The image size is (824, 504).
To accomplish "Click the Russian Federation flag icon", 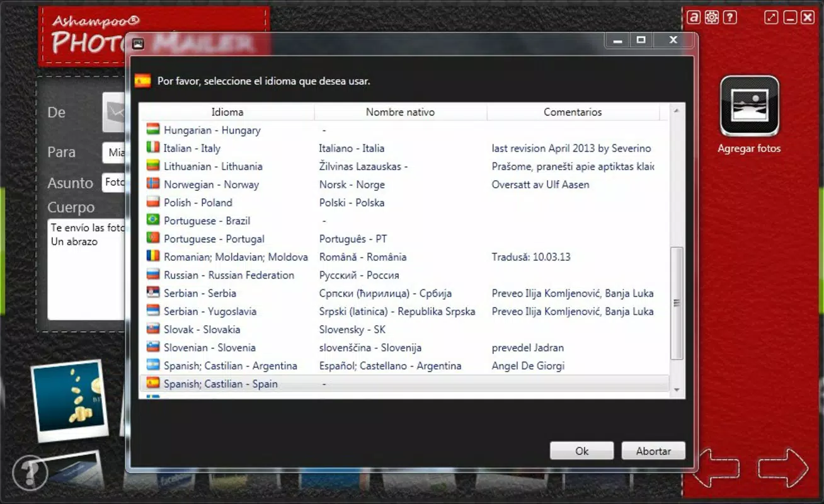I will 153,275.
